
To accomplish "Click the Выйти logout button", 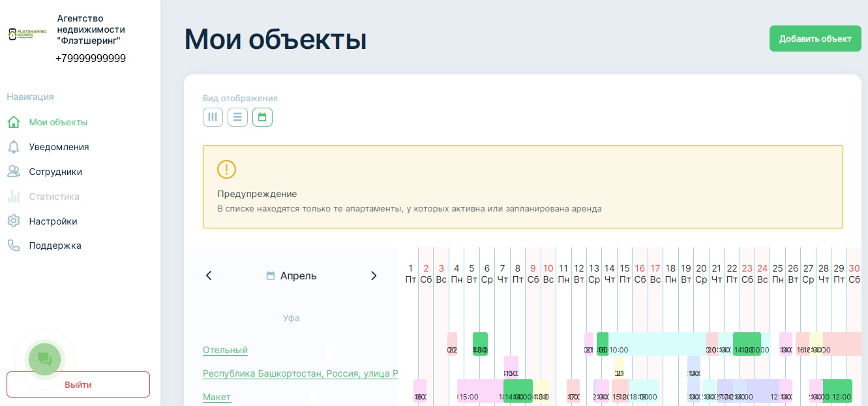I will 78,384.
